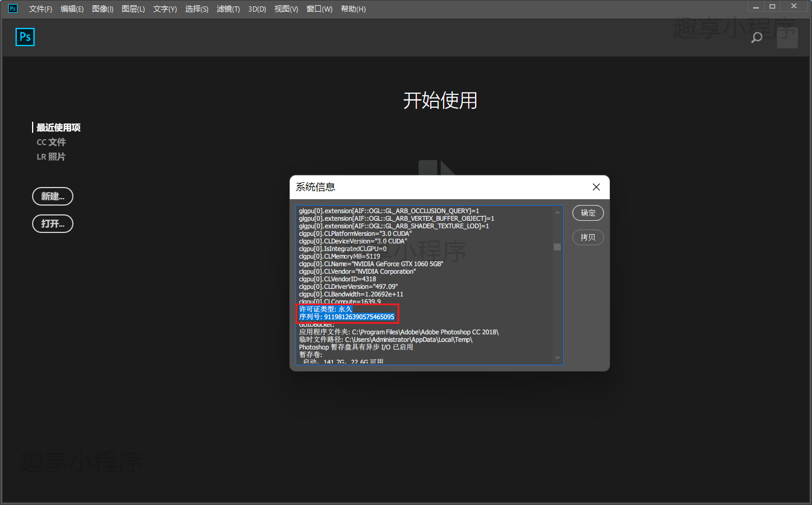Screen dimensions: 812x505
Task: Minimize the Photoshop window
Action: click(756, 6)
